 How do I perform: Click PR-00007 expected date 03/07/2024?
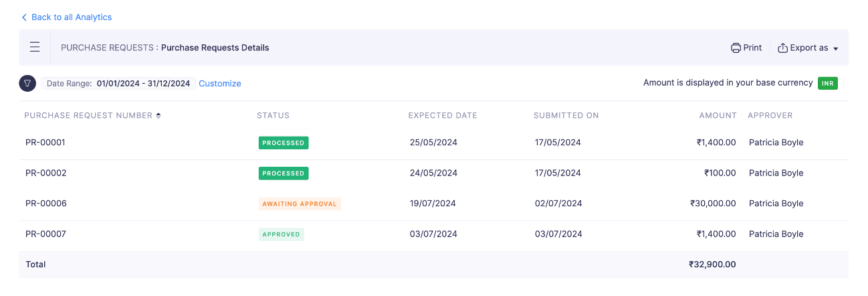pyautogui.click(x=433, y=234)
